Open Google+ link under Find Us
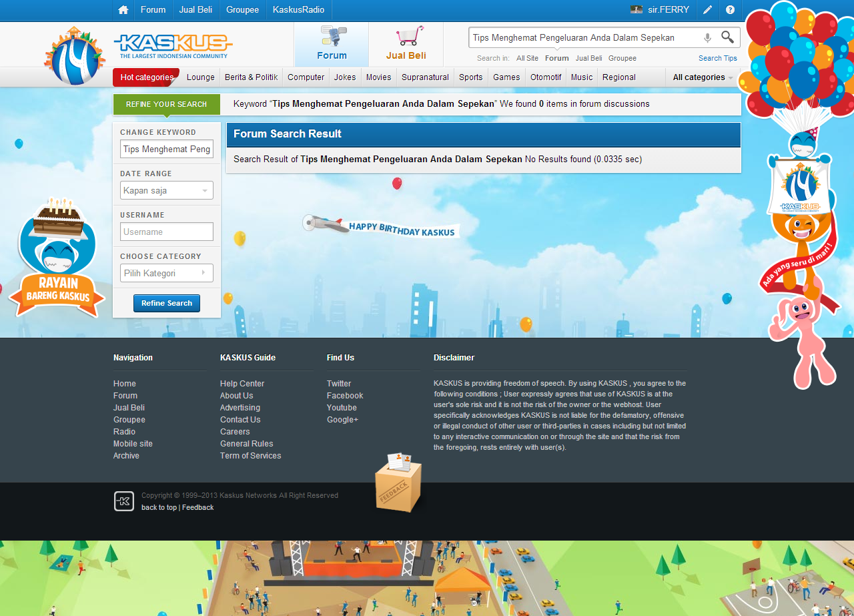The width and height of the screenshot is (854, 616). [342, 420]
